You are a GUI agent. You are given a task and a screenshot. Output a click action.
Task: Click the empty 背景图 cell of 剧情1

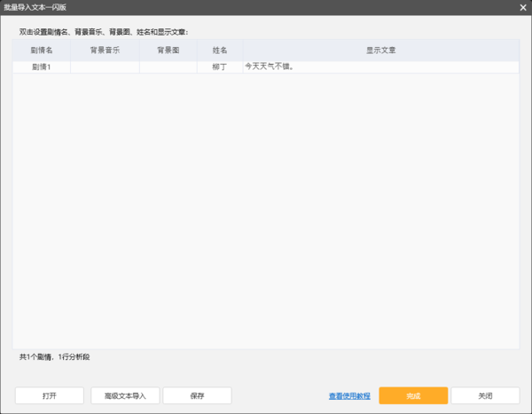(168, 66)
